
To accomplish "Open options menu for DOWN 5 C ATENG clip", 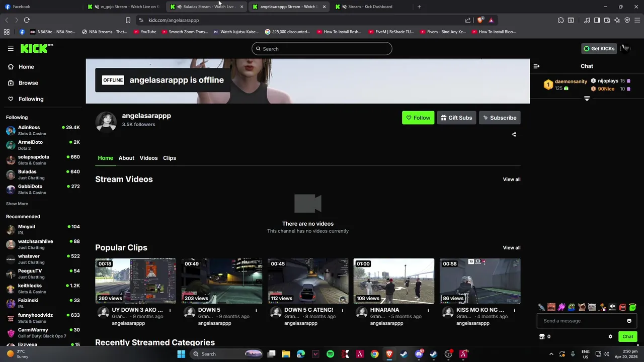I will (342, 310).
